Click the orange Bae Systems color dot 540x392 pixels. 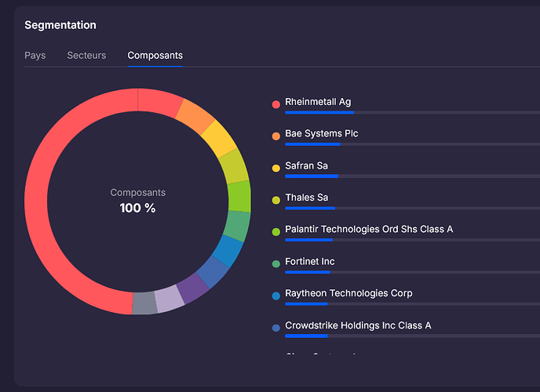click(x=275, y=136)
